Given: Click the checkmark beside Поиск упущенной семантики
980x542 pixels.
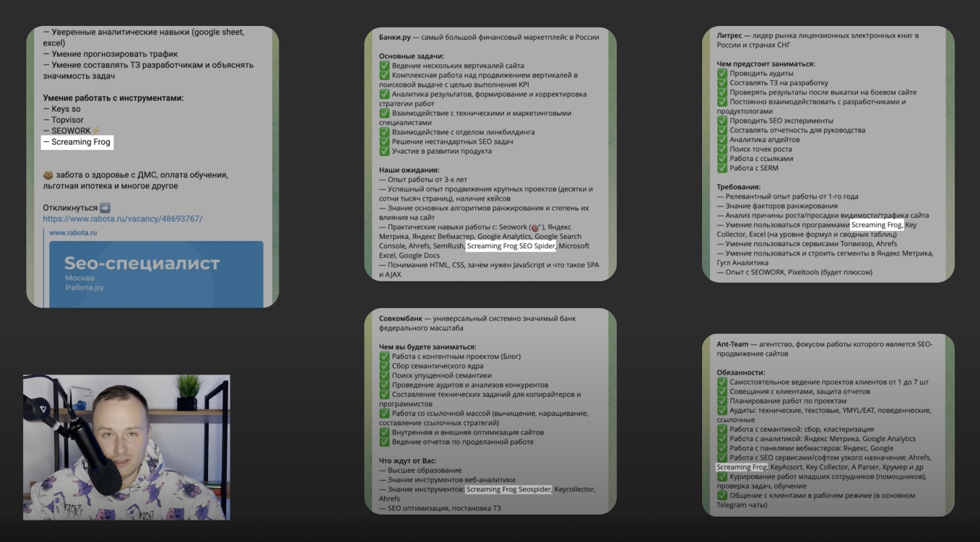Looking at the screenshot, I should click(x=384, y=375).
